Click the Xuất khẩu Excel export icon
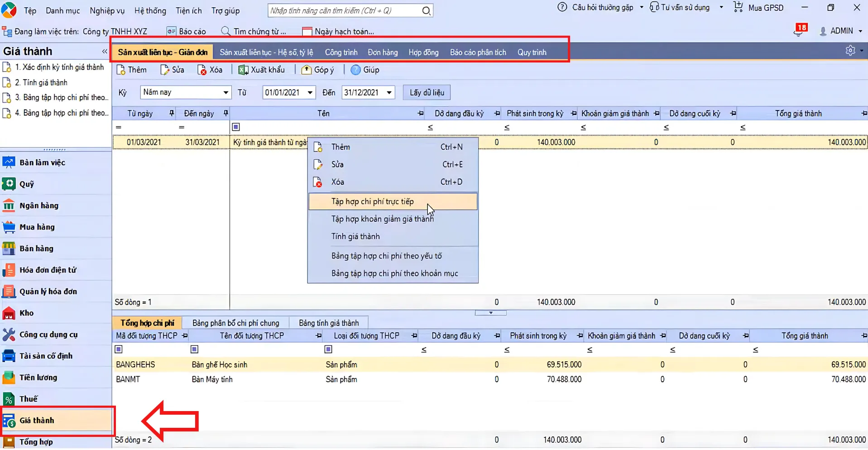The image size is (868, 450). click(243, 70)
